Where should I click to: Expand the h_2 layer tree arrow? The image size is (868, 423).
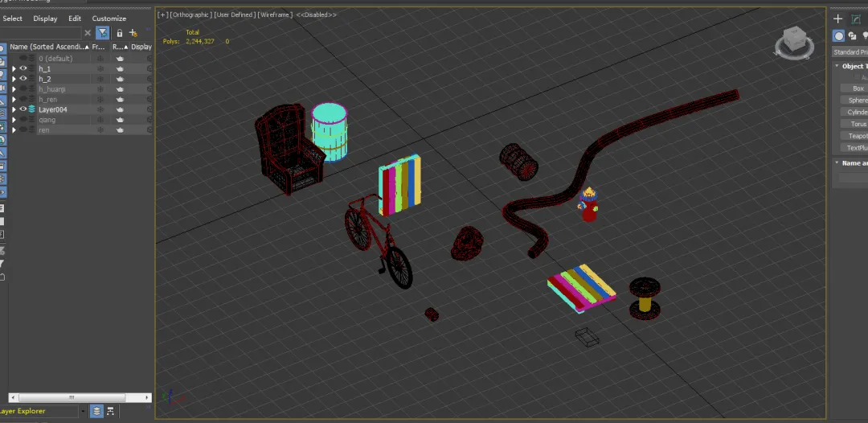pos(14,79)
